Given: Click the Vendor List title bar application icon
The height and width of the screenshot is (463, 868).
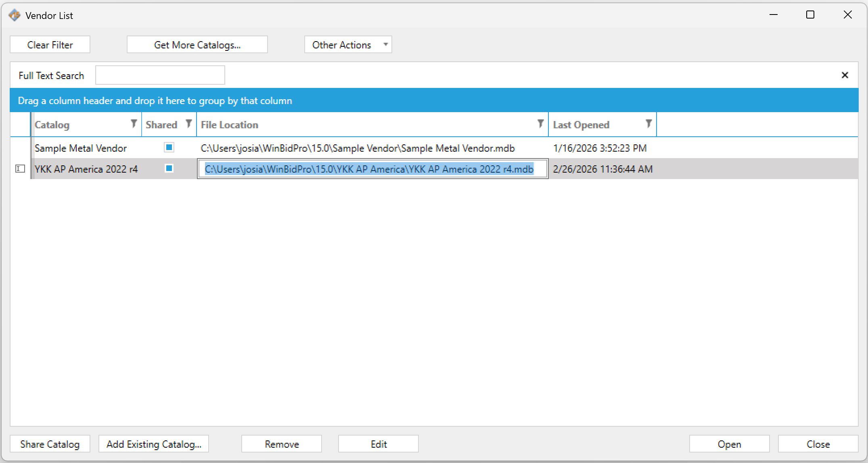Looking at the screenshot, I should click(x=15, y=15).
